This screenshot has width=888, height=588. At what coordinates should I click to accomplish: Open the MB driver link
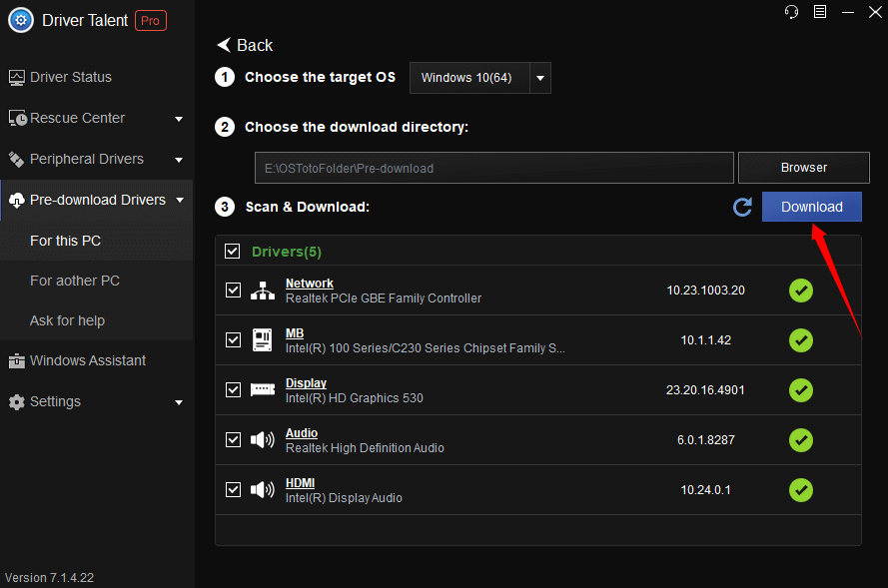click(x=295, y=333)
